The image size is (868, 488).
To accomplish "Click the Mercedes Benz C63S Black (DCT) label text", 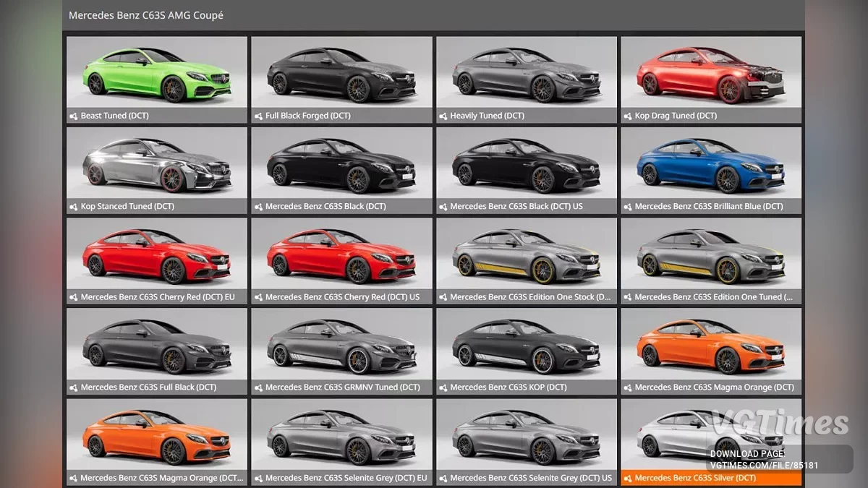I will (x=325, y=207).
